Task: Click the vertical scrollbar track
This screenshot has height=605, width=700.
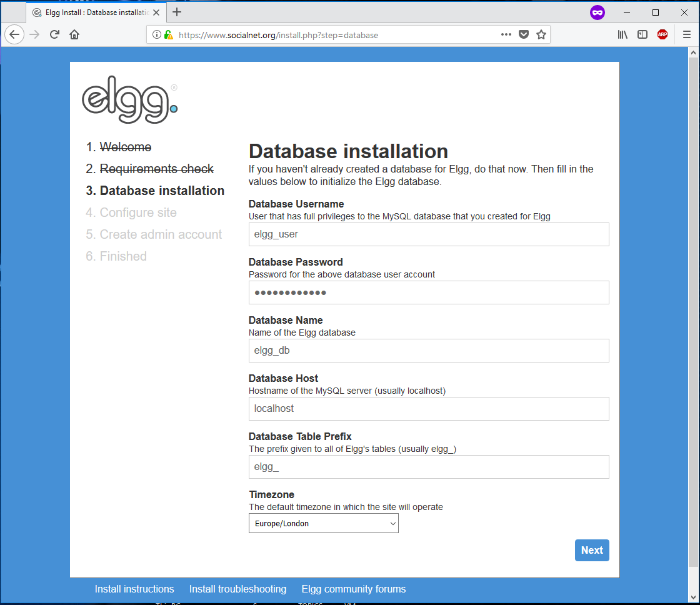Action: point(693,579)
